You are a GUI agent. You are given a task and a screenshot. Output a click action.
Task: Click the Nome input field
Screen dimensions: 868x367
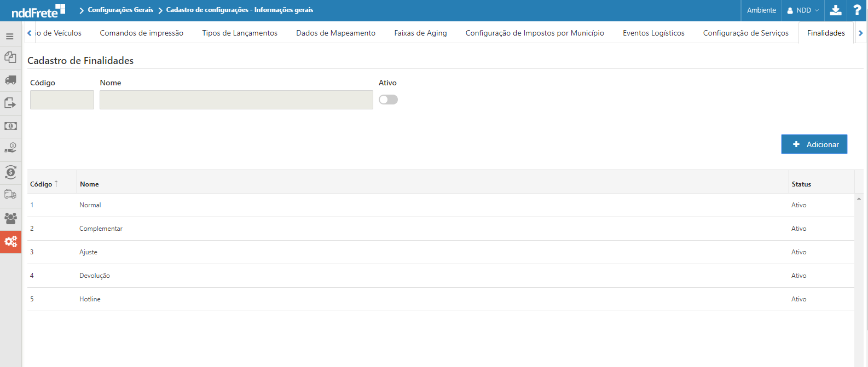click(x=236, y=100)
